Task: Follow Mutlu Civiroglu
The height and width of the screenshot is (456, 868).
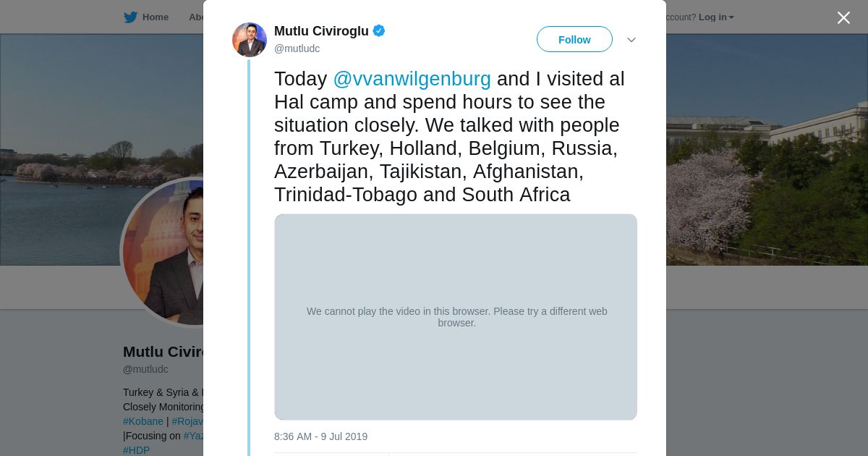Action: pyautogui.click(x=574, y=39)
